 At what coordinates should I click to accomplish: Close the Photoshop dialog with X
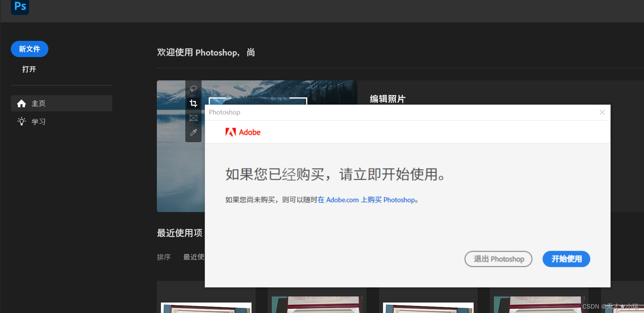coord(602,112)
